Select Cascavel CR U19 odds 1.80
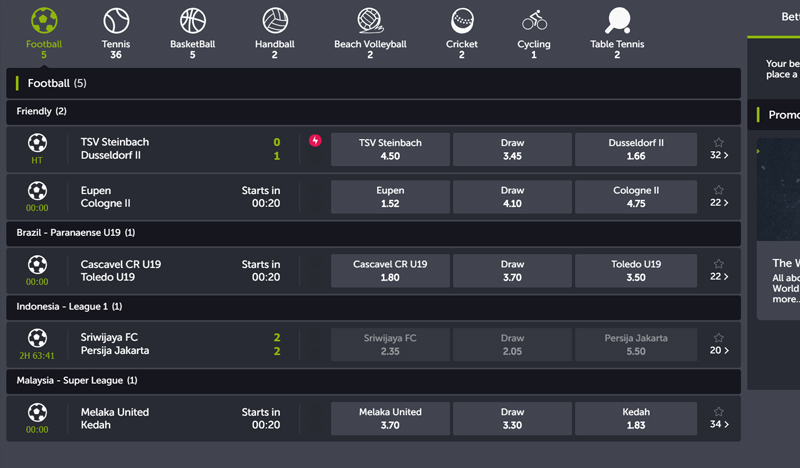The image size is (800, 468). (390, 271)
